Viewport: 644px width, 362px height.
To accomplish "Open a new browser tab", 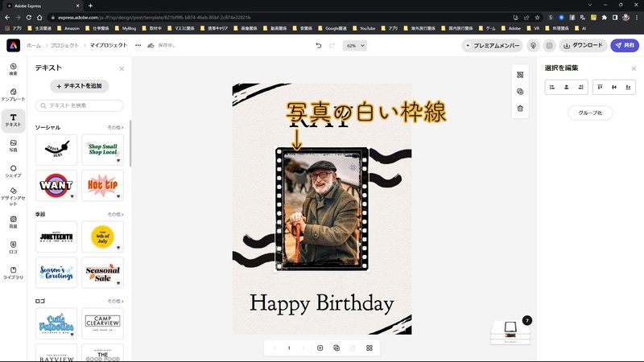I will coord(90,6).
